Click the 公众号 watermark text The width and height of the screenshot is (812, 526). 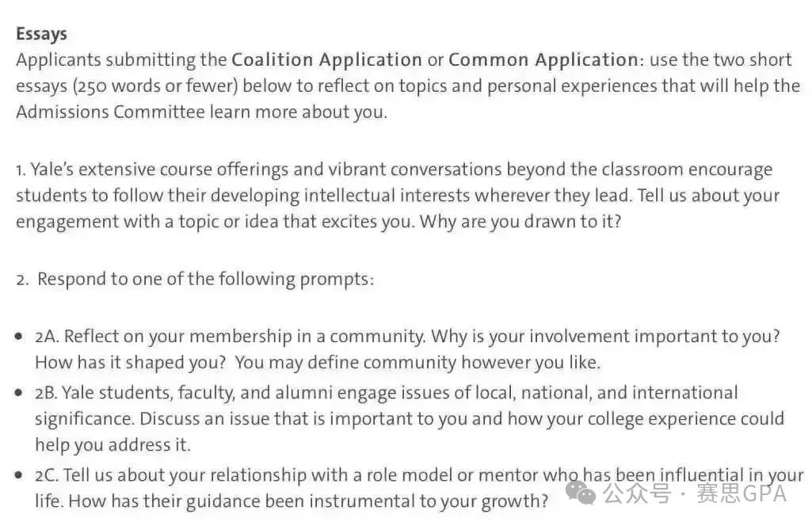(x=637, y=494)
